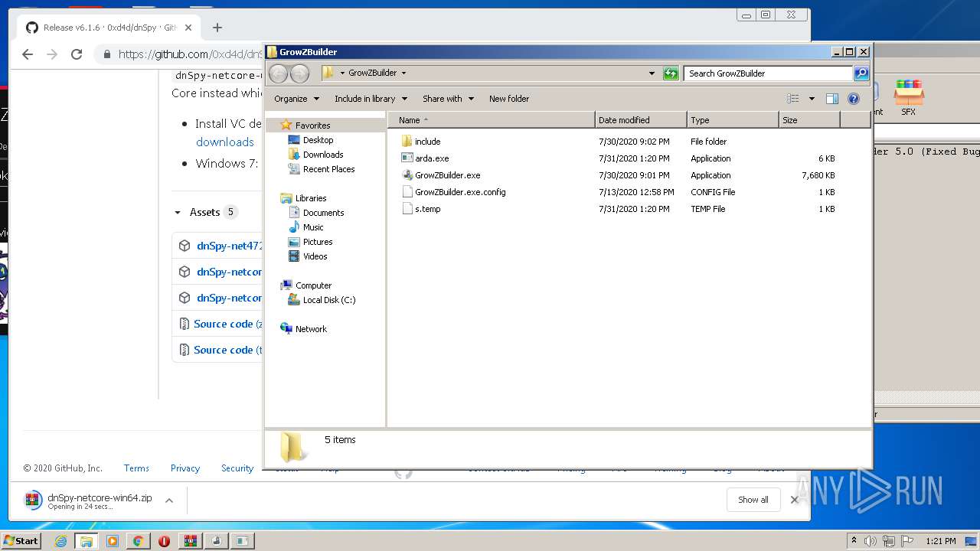Open the Windows Start menu

21,540
